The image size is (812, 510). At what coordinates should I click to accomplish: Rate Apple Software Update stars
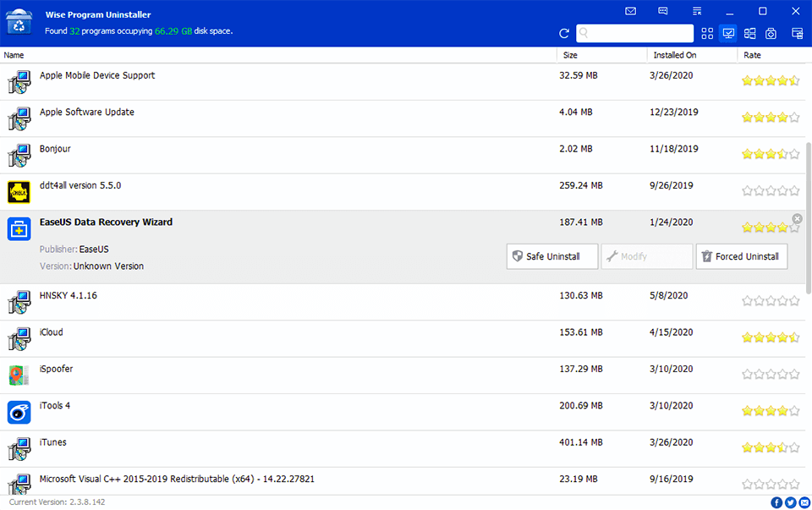pos(771,117)
